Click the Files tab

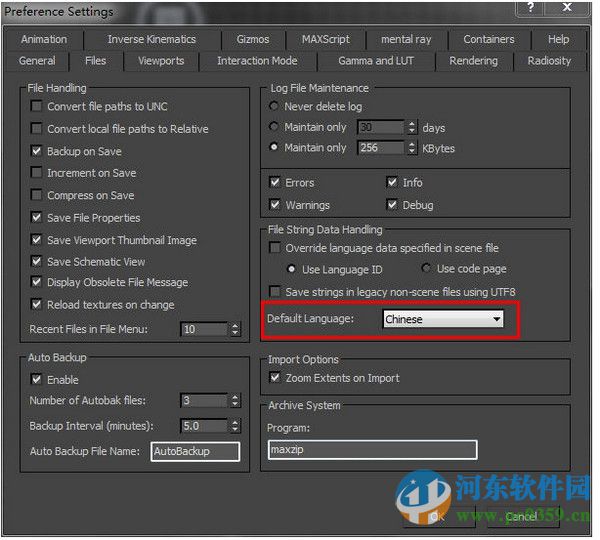point(96,61)
